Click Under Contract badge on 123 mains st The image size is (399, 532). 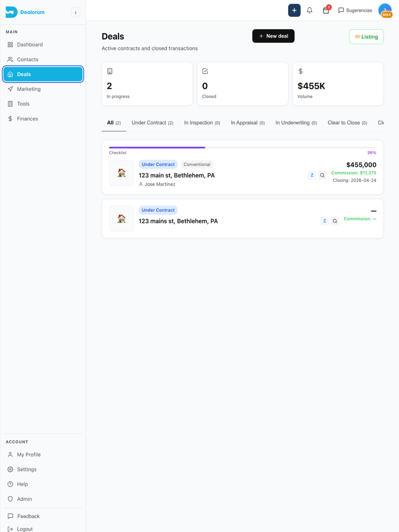click(158, 210)
